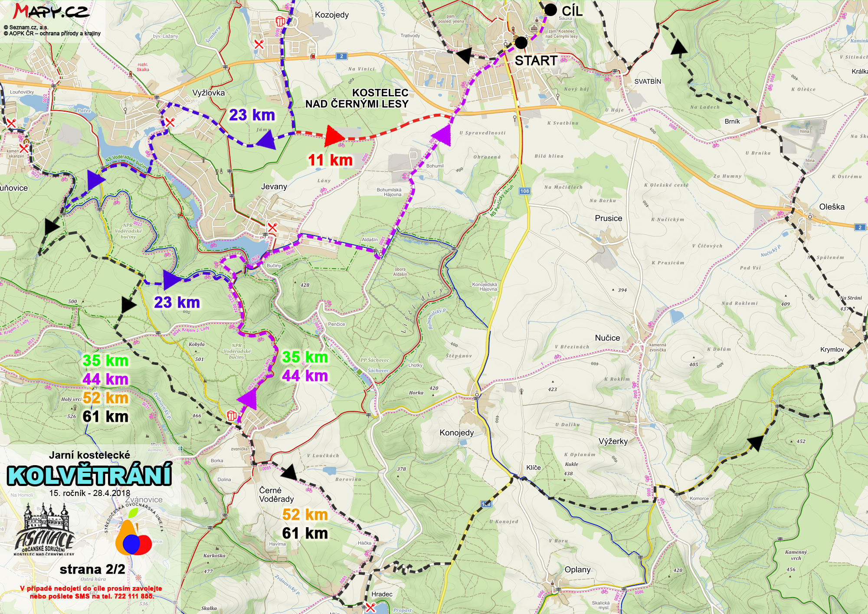Click the green diamond at PP Šáchovec
Image resolution: width=868 pixels, height=614 pixels.
359,372
